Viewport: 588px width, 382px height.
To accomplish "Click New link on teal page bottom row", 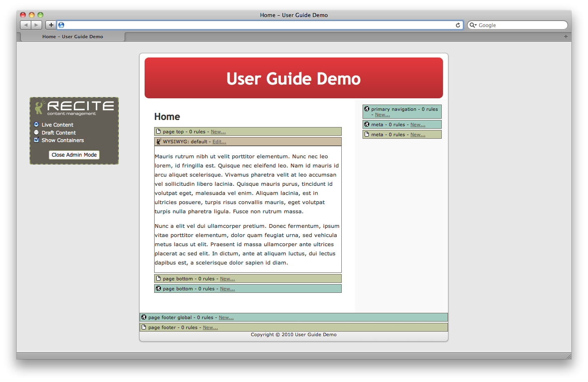I will [228, 289].
